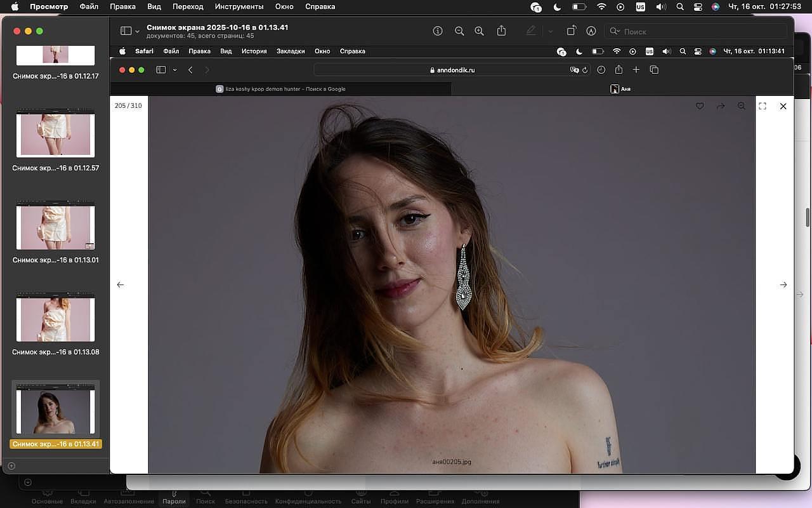Open the Инструменты menu

[239, 7]
